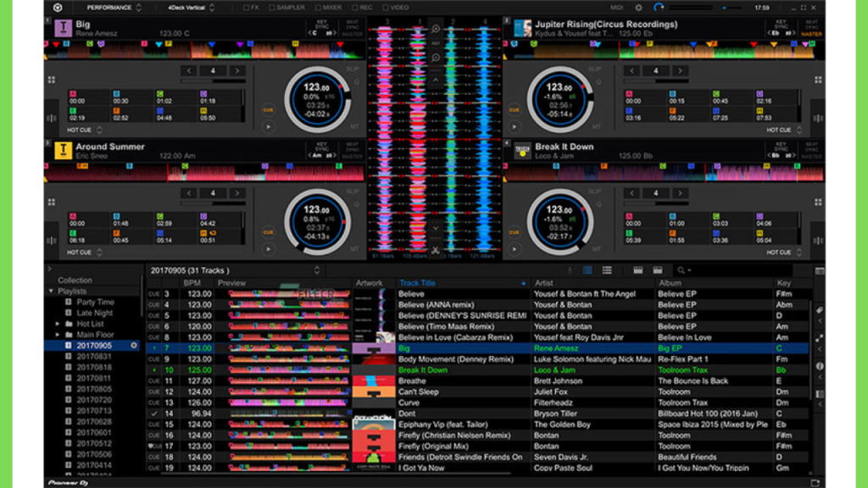Sort tracks by the Key column header
The image size is (868, 488).
(x=784, y=283)
